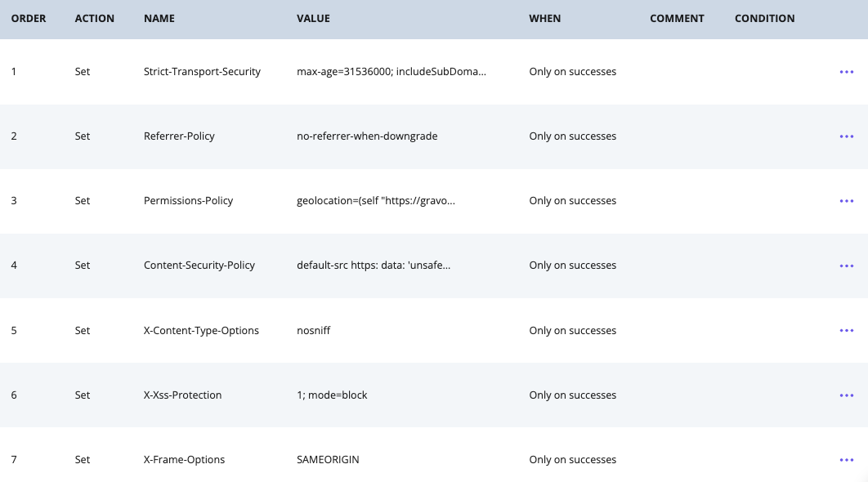The image size is (868, 482).
Task: Click the COMMENT column header
Action: tap(677, 18)
